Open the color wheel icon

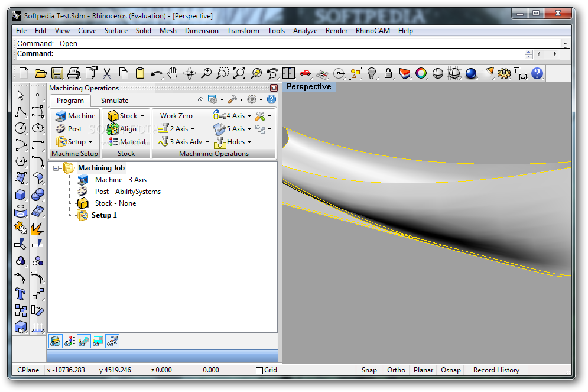coord(421,73)
